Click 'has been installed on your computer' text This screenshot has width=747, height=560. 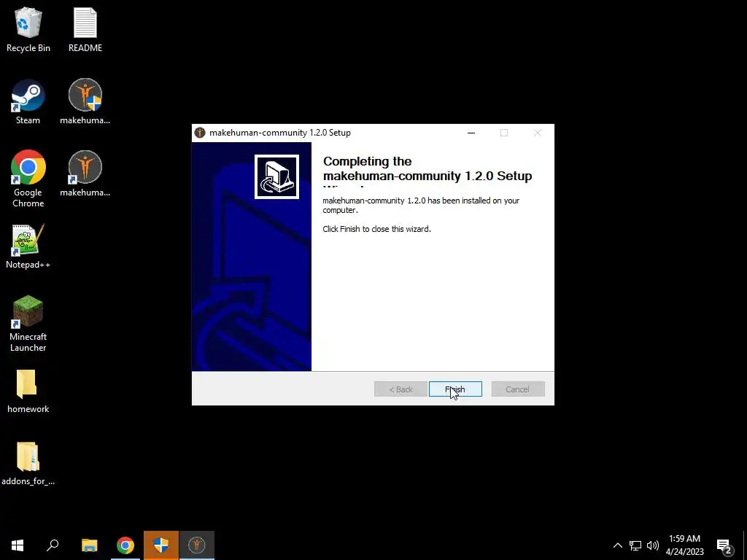pos(421,205)
